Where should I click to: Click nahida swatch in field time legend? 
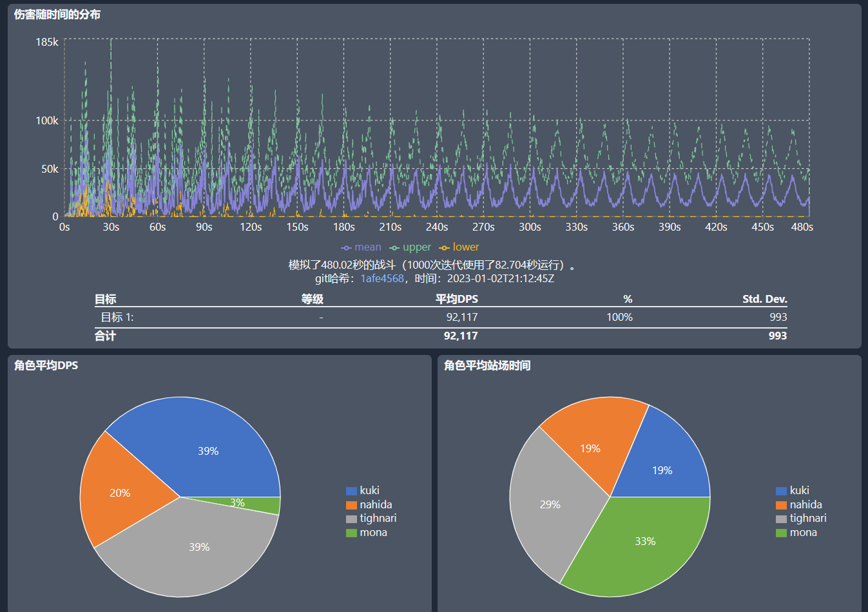pos(781,505)
